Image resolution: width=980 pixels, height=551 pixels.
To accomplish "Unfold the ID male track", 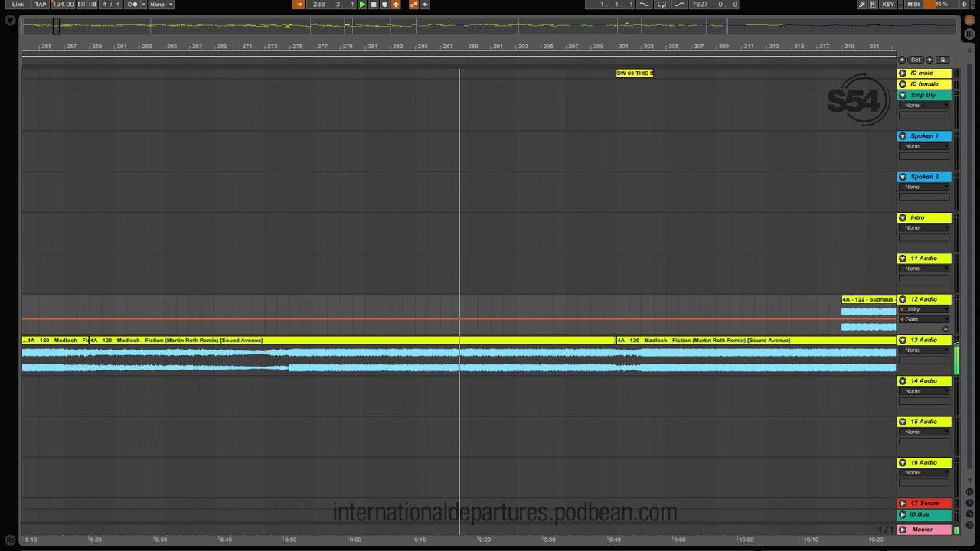I will 903,73.
